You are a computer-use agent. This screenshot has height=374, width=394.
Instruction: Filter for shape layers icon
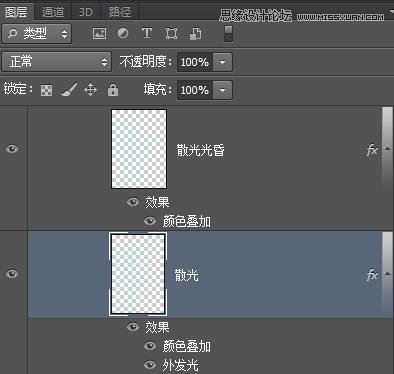click(171, 34)
